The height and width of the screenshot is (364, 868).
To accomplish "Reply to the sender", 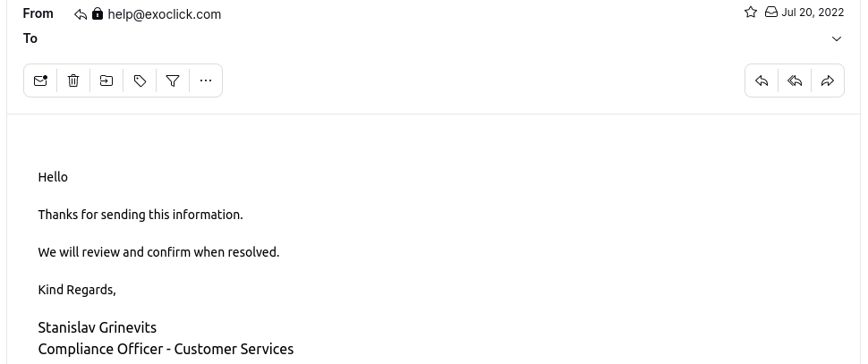I will [762, 80].
